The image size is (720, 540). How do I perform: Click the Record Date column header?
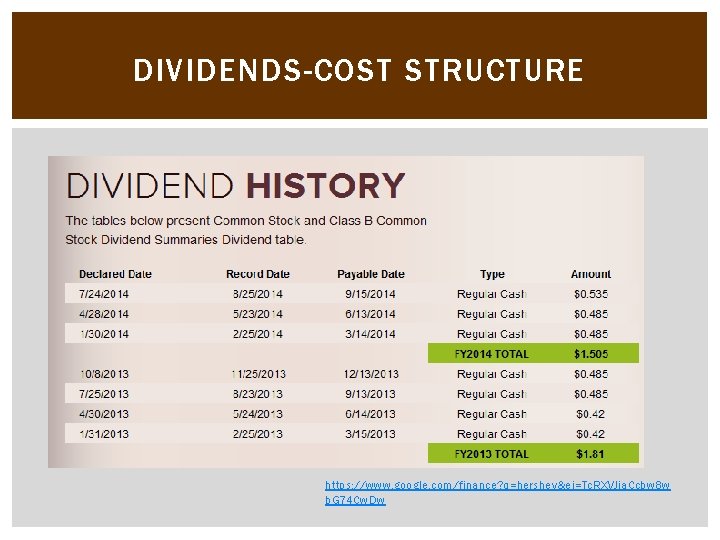(x=258, y=274)
